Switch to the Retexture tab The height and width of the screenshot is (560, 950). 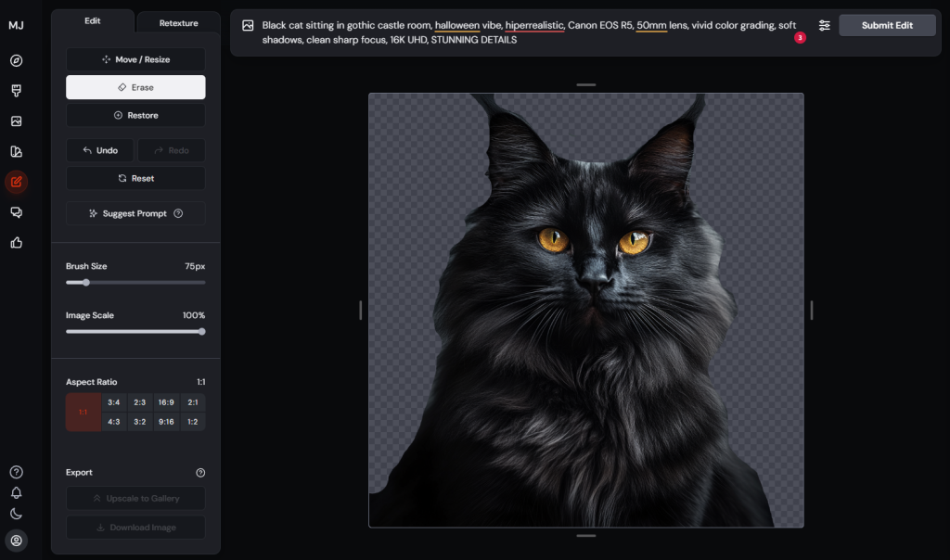point(178,23)
